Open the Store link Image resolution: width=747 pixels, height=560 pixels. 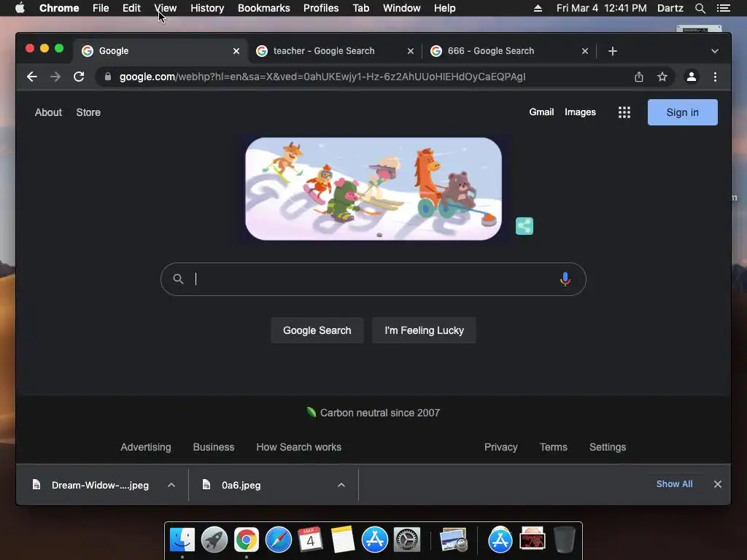(88, 112)
